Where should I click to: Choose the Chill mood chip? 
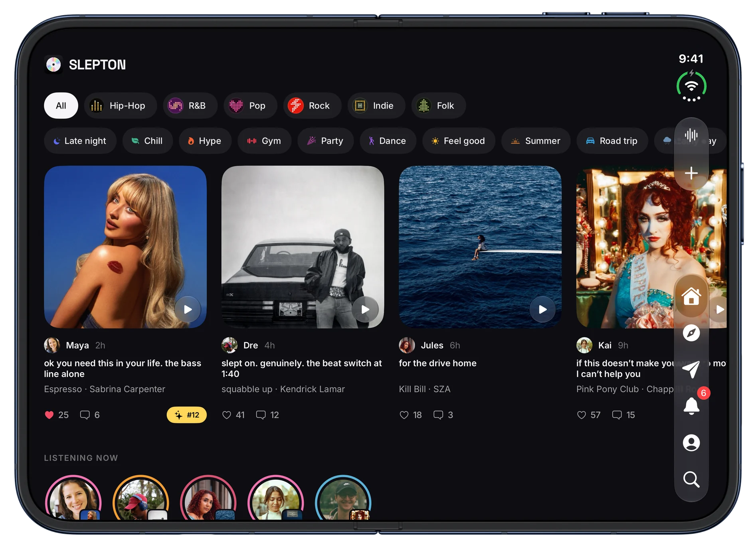pyautogui.click(x=148, y=141)
